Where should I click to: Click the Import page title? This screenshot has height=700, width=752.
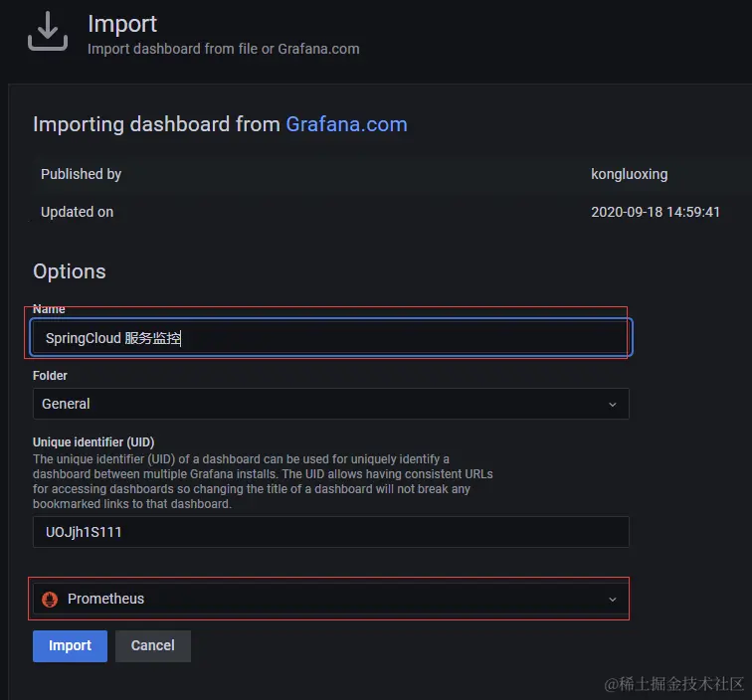click(122, 24)
